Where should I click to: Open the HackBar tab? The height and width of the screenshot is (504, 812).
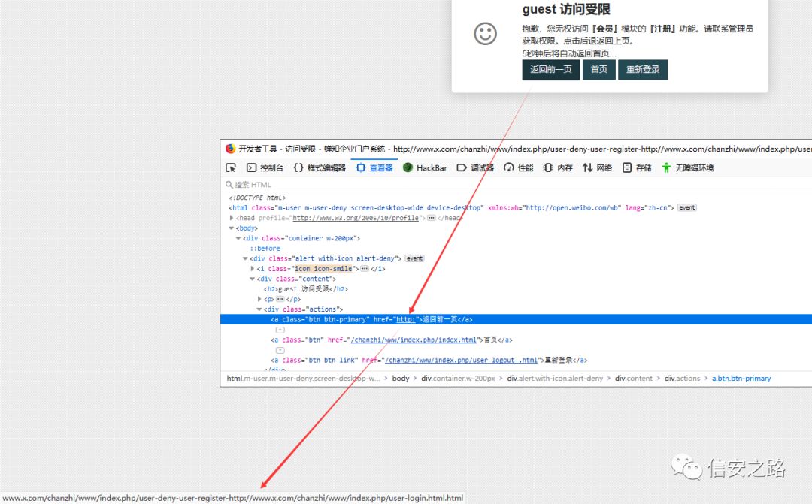click(425, 167)
